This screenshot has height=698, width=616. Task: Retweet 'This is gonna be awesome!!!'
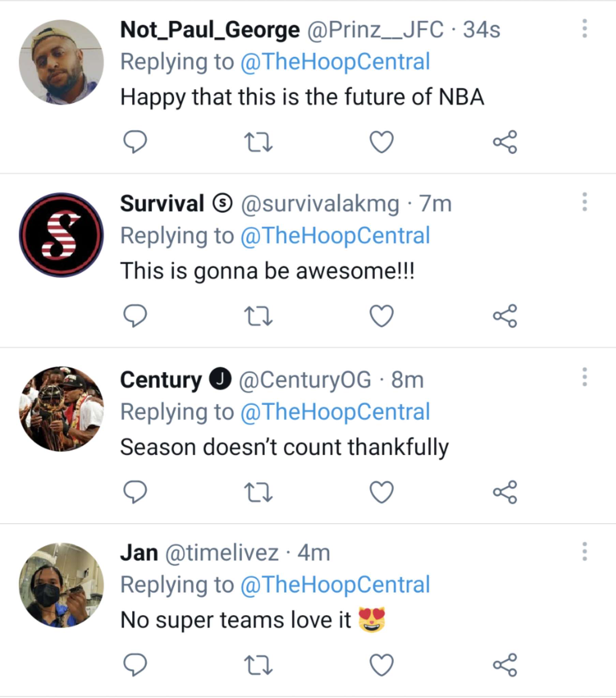pyautogui.click(x=258, y=316)
